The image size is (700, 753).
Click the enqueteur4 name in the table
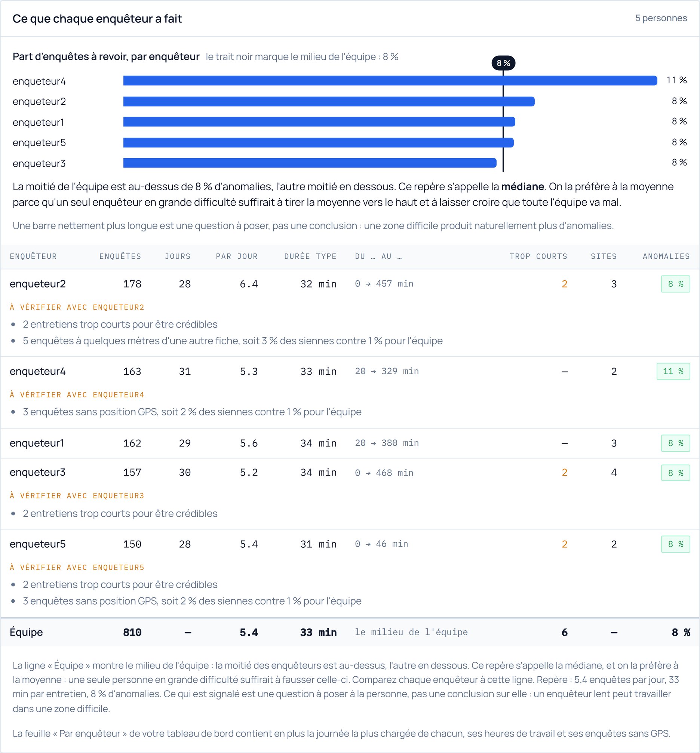pos(38,372)
